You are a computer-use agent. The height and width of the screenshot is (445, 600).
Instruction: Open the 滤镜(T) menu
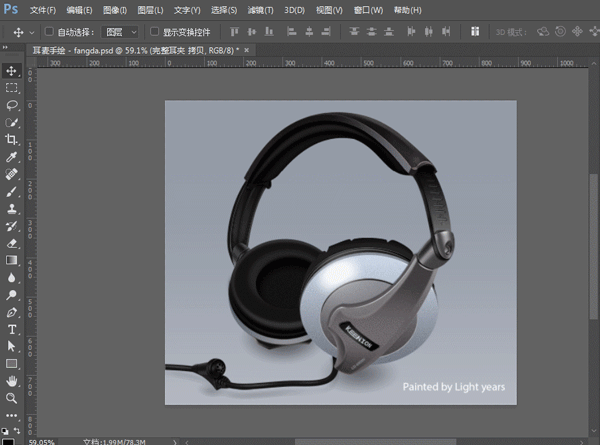(x=260, y=10)
